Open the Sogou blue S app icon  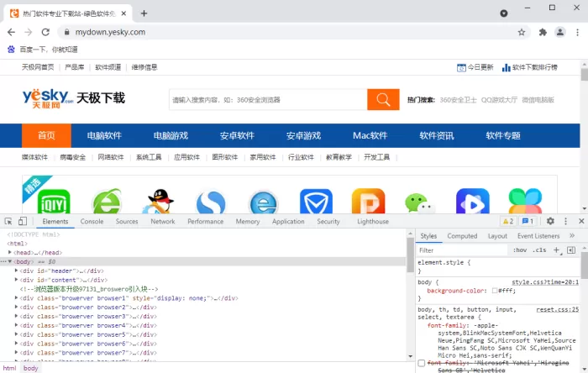pos(211,202)
